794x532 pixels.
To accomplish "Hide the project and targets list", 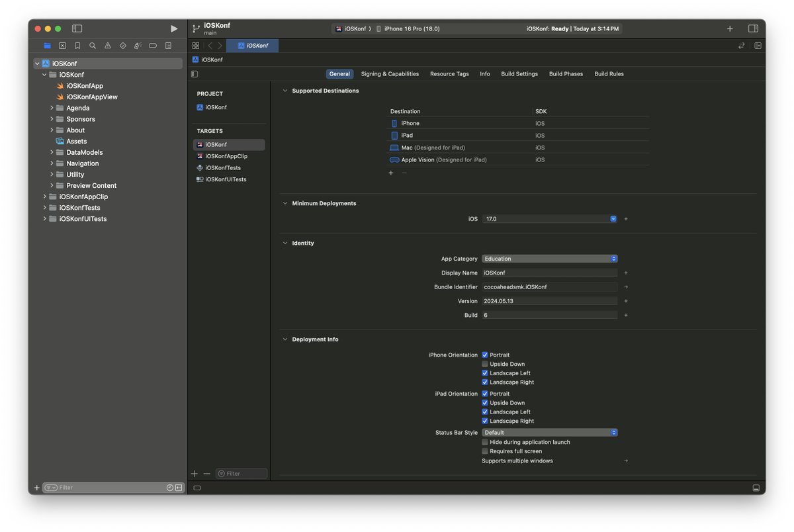I will coord(195,74).
